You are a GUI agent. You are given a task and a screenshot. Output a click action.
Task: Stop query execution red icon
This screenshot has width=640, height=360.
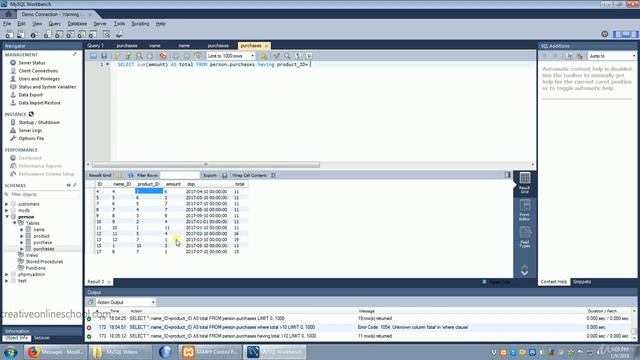coord(163,56)
